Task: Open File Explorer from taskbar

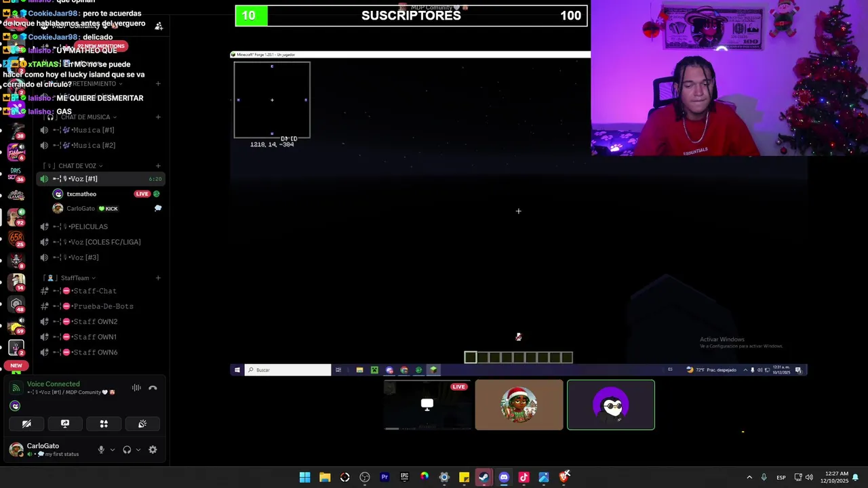Action: (325, 477)
